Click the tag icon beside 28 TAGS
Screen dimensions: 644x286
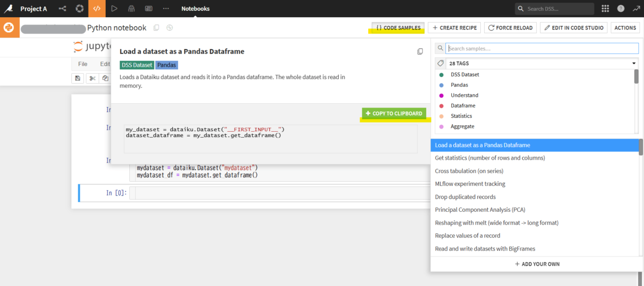click(x=441, y=63)
